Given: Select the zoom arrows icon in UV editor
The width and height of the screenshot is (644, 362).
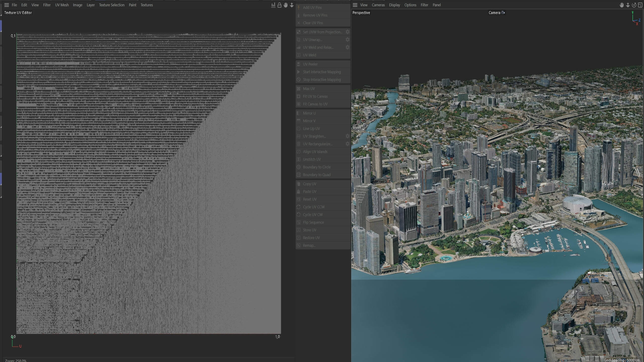Looking at the screenshot, I should pyautogui.click(x=292, y=5).
